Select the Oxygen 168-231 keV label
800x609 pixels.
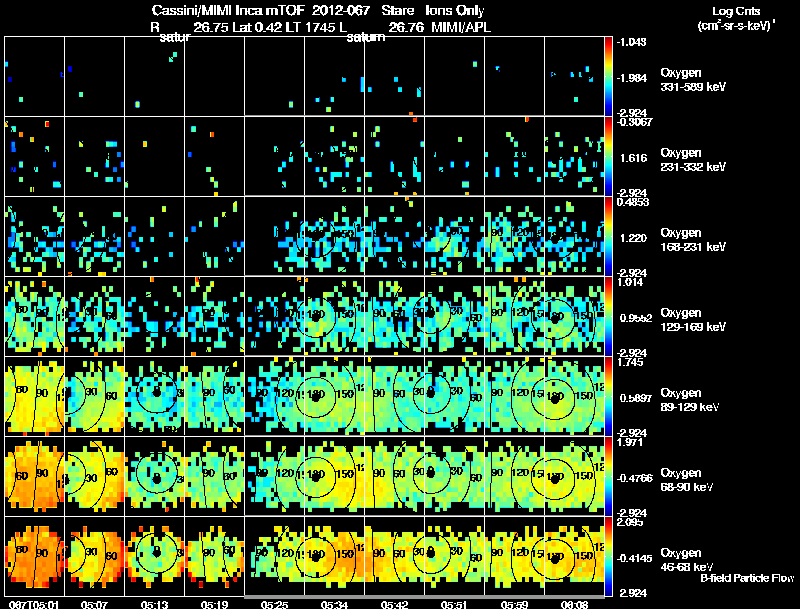click(x=693, y=240)
